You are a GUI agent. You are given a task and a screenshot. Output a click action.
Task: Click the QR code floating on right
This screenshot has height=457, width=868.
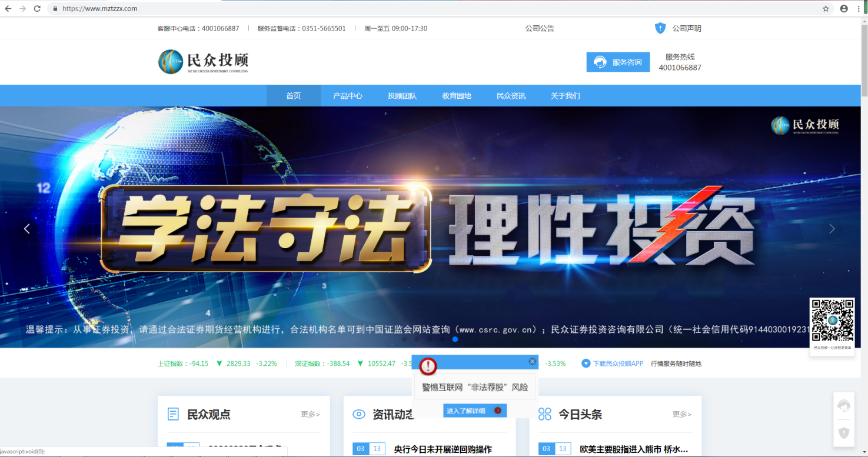coord(832,321)
